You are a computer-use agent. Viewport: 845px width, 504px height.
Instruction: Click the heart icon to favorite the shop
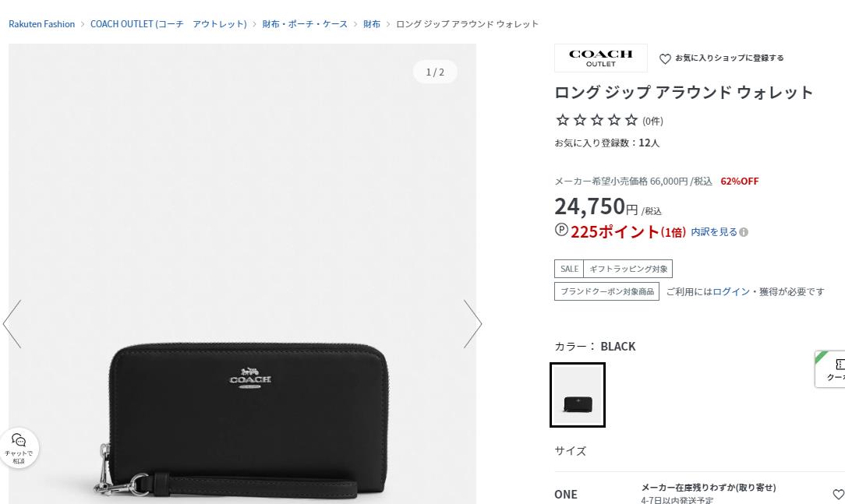(x=665, y=58)
